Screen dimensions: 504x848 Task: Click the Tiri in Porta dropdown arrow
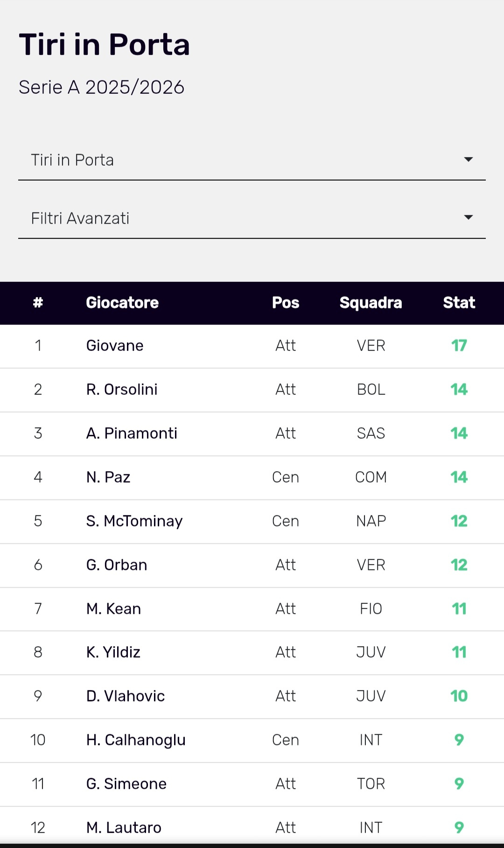point(468,160)
